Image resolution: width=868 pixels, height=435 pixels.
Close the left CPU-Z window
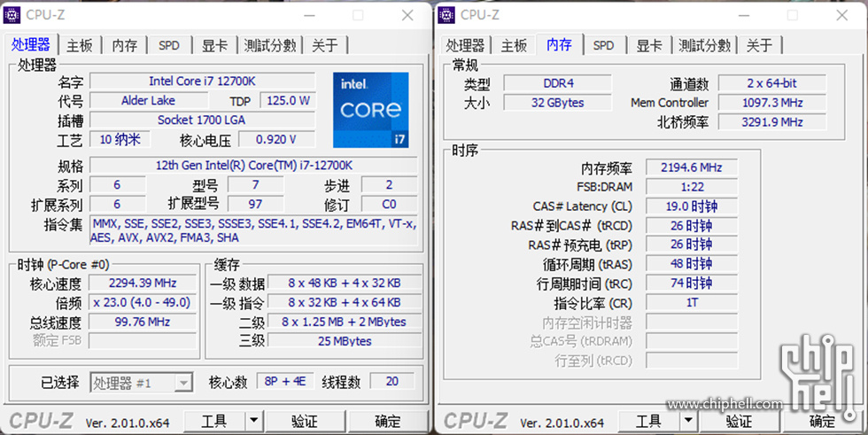pyautogui.click(x=407, y=15)
